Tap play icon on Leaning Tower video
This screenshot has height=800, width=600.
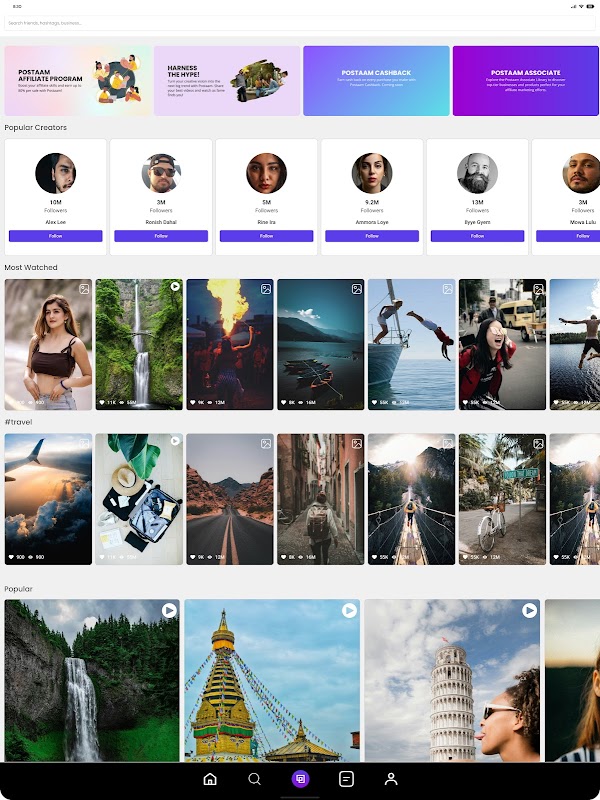tap(530, 610)
